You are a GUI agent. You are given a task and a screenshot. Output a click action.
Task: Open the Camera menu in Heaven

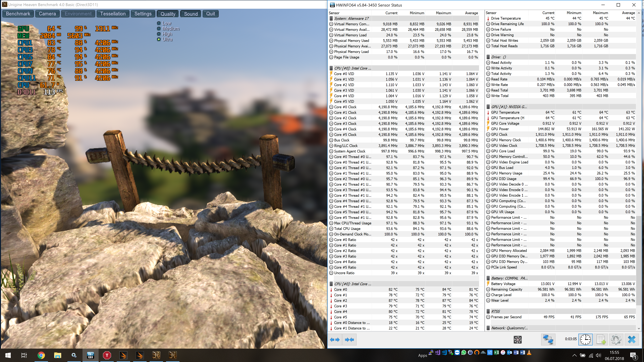point(47,14)
